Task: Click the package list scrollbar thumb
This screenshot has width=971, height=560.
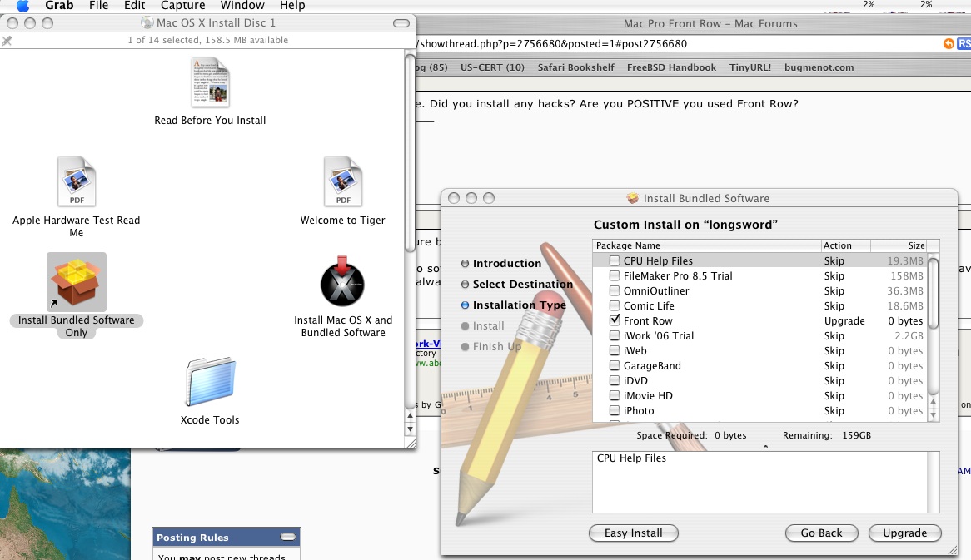Action: (934, 293)
